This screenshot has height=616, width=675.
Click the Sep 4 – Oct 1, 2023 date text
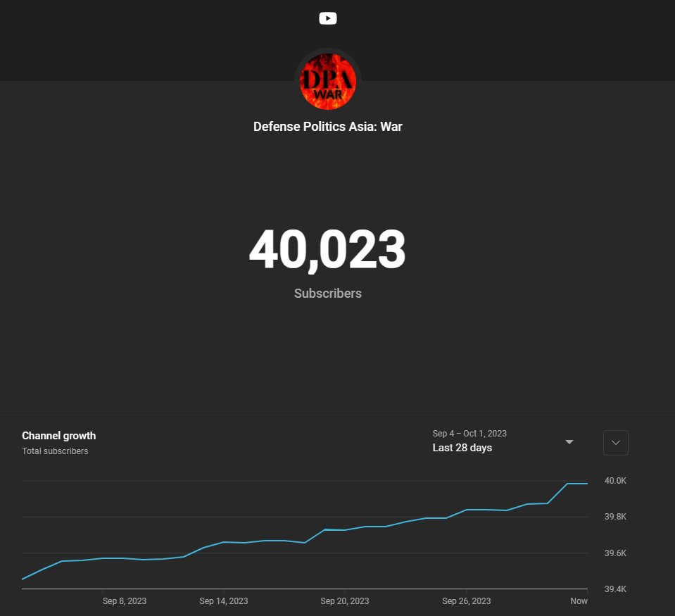pyautogui.click(x=469, y=434)
